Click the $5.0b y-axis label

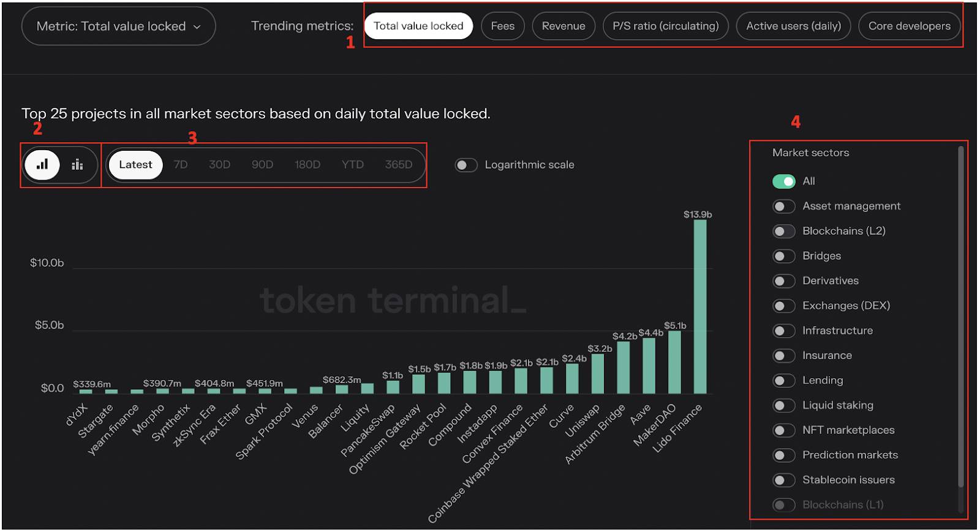coord(49,325)
